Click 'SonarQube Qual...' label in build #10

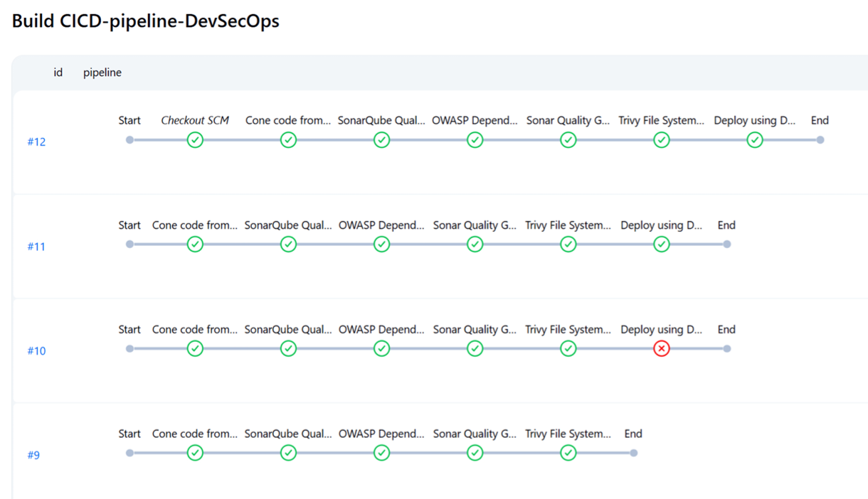click(288, 330)
